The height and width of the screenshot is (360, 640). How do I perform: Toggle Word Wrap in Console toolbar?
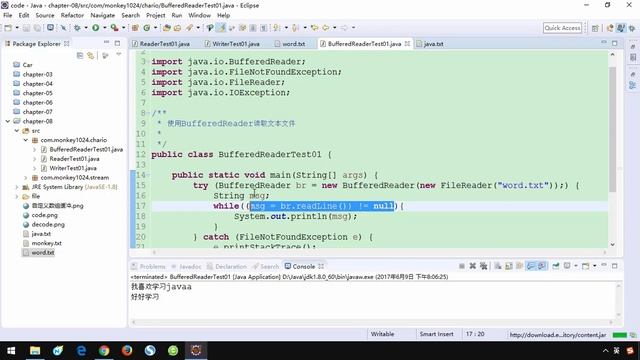pos(519,266)
